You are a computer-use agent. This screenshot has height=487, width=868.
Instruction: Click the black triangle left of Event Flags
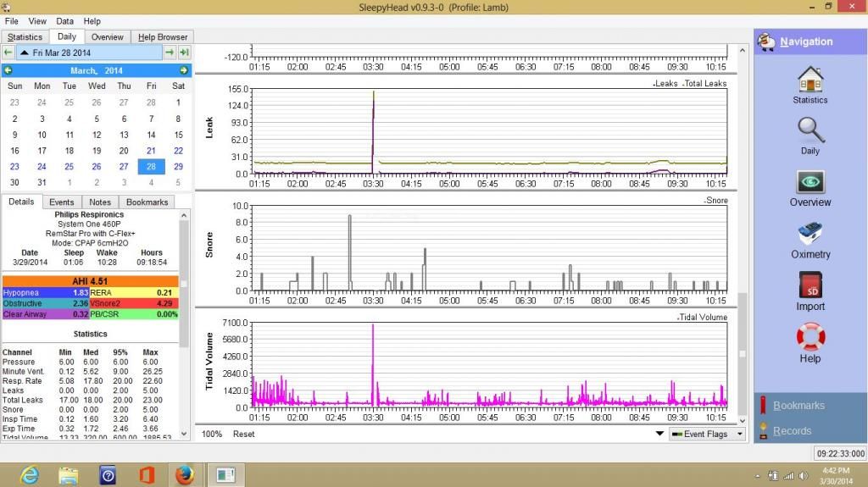659,434
